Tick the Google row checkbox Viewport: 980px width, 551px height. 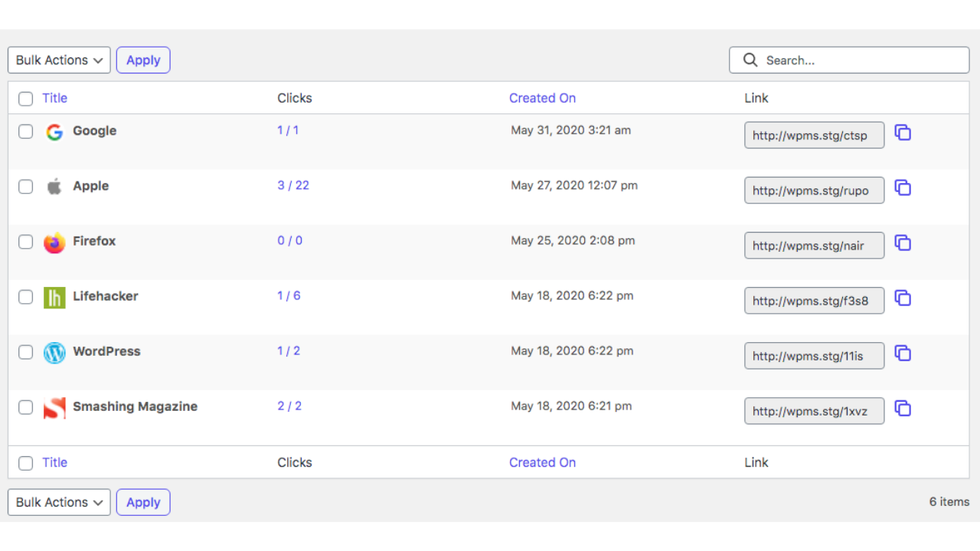pos(26,132)
